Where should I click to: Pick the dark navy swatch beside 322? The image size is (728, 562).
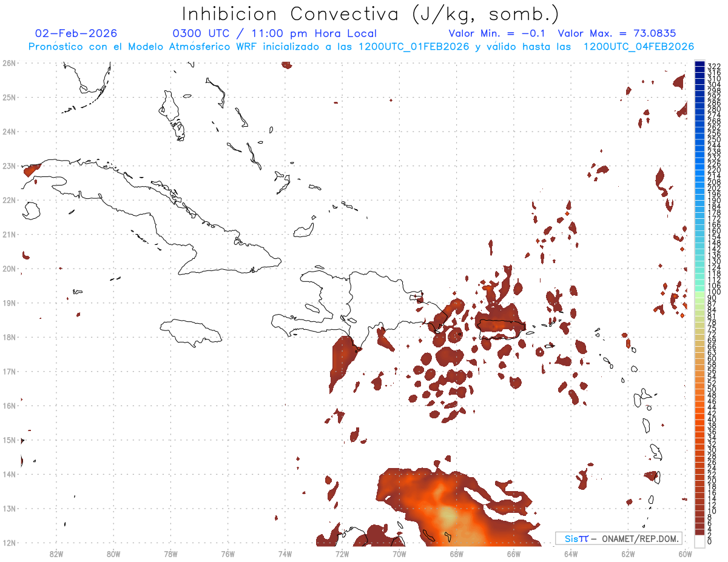click(700, 64)
